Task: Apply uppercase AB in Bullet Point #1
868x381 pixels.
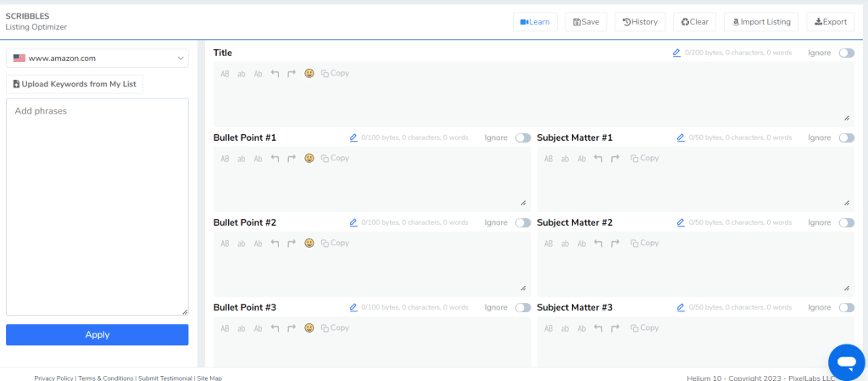Action: [x=225, y=159]
